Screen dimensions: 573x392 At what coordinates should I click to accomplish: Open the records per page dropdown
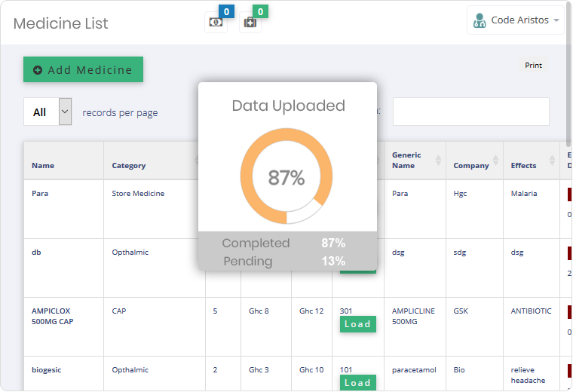coord(47,112)
